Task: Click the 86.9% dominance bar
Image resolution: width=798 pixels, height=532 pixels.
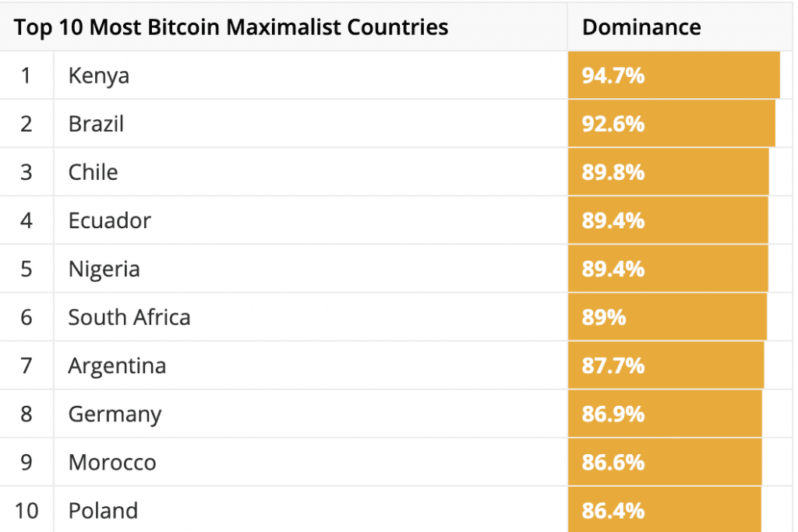Action: coord(665,414)
